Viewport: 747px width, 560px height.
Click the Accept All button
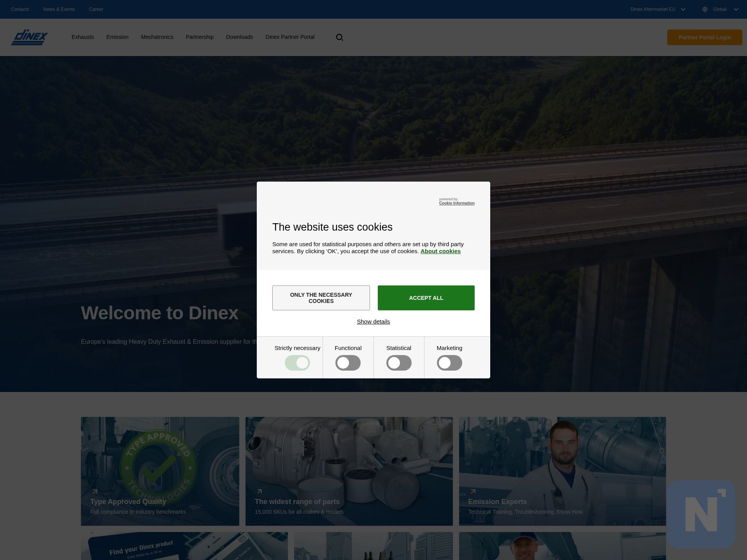pyautogui.click(x=426, y=298)
